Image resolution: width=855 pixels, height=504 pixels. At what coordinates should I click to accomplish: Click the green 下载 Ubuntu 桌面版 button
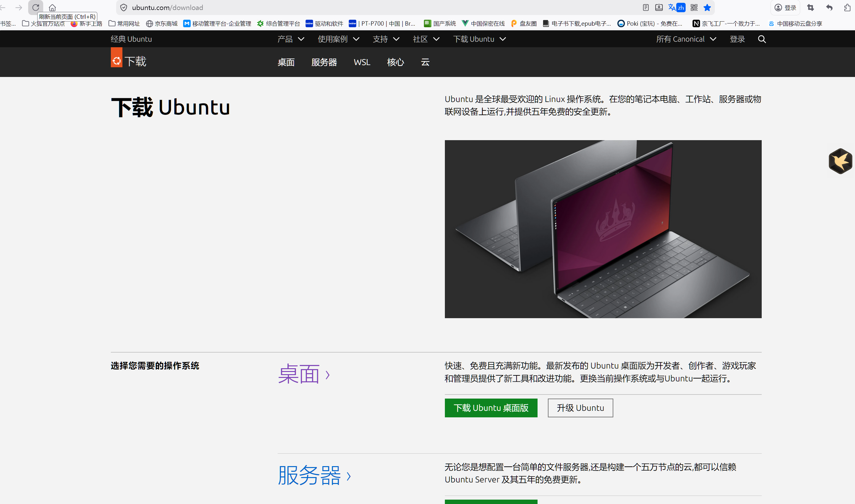(491, 408)
